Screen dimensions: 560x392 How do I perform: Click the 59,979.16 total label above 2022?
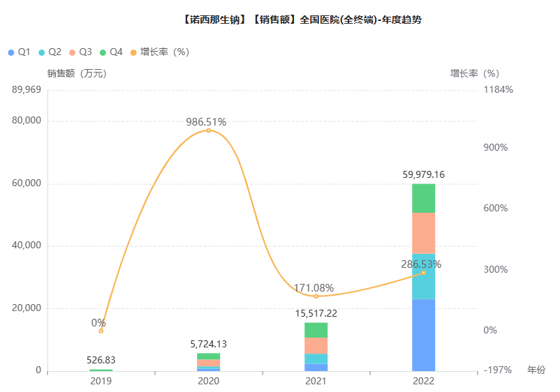tap(423, 174)
